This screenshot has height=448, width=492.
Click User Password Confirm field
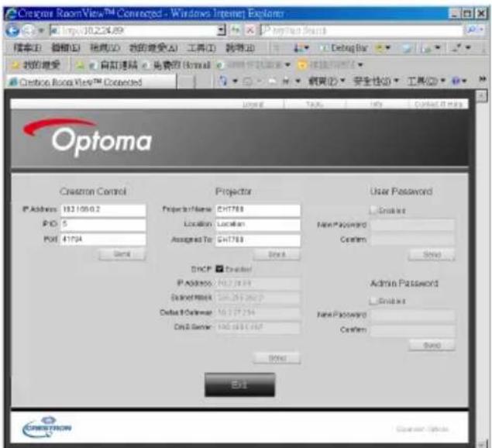[413, 240]
